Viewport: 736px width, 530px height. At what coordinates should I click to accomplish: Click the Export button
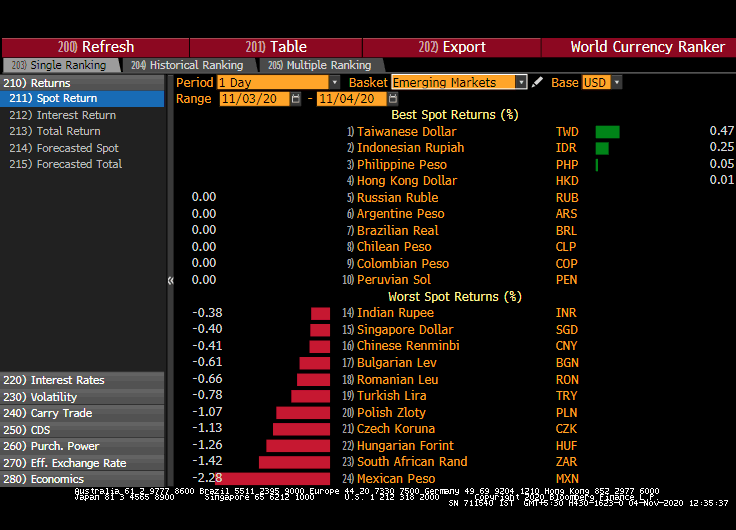(x=452, y=47)
